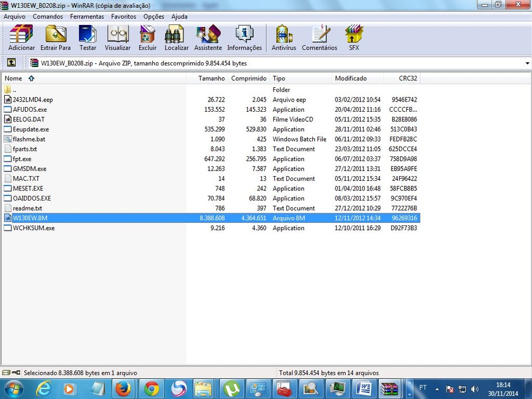Open the Visualizar file viewer
The width and height of the screenshot is (532, 399).
coord(118,38)
